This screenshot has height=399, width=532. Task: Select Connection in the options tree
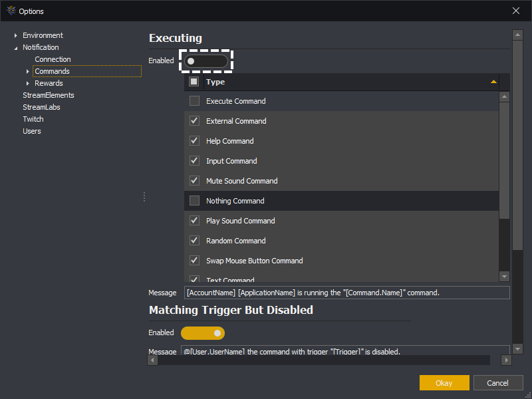[53, 59]
